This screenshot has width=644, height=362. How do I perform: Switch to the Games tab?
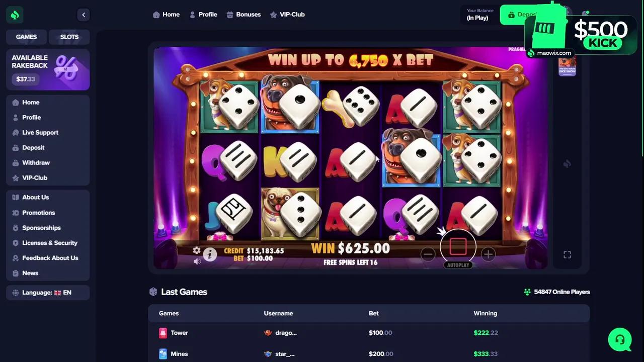click(26, 37)
